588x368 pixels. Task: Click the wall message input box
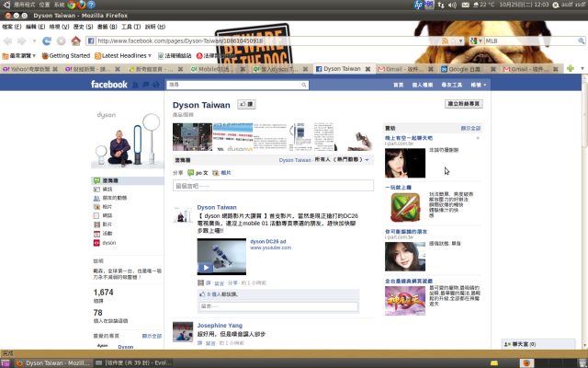point(273,186)
